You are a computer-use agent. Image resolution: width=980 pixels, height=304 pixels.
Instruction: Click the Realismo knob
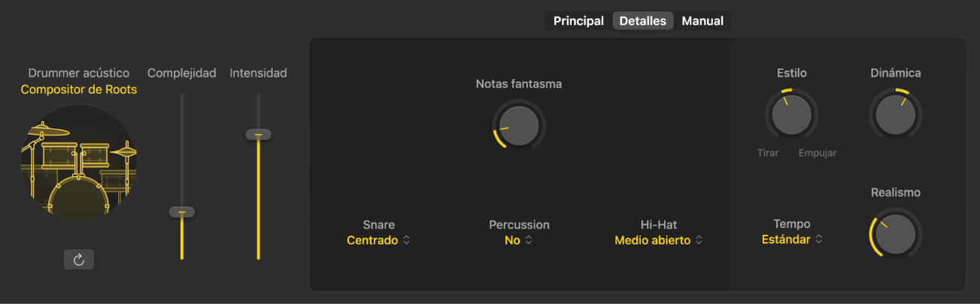click(x=895, y=233)
